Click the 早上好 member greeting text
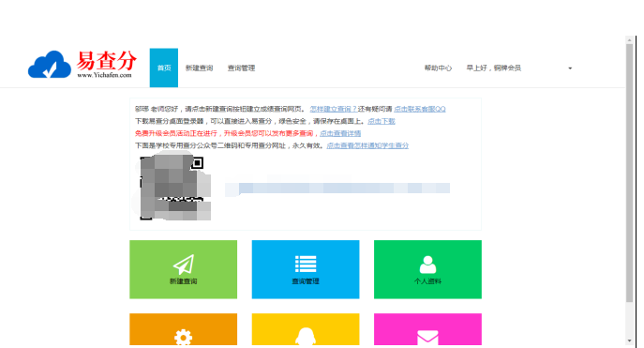Viewport: 644px width, 348px height. pyautogui.click(x=493, y=68)
